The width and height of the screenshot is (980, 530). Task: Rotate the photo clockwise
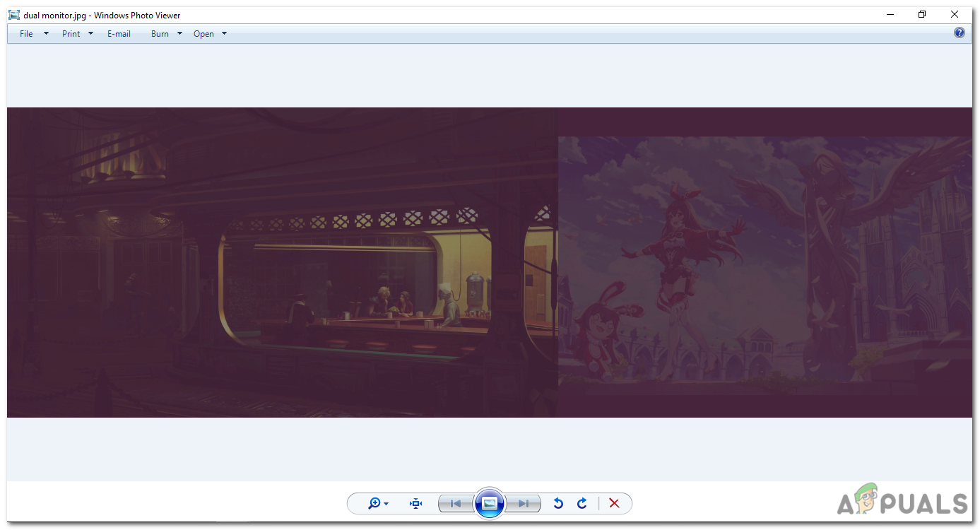(x=581, y=503)
